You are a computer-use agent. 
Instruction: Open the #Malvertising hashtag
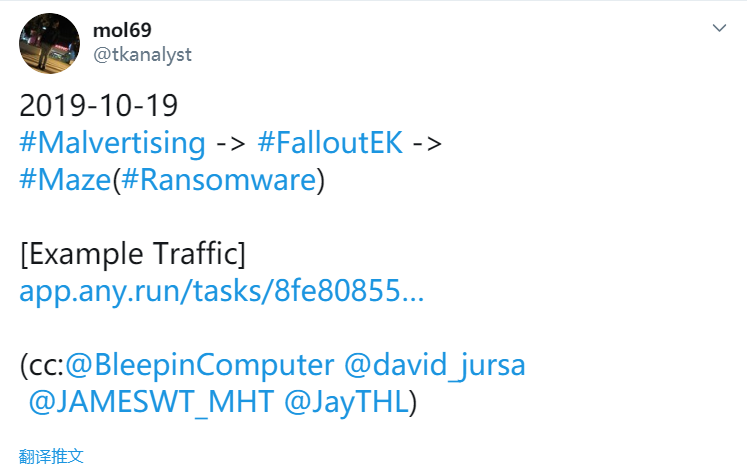113,143
